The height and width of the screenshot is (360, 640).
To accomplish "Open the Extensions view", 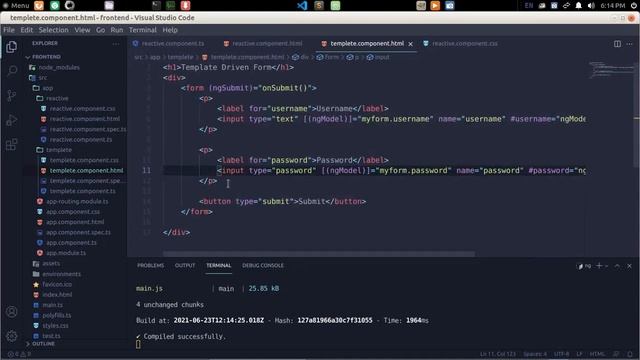I will coord(11,144).
